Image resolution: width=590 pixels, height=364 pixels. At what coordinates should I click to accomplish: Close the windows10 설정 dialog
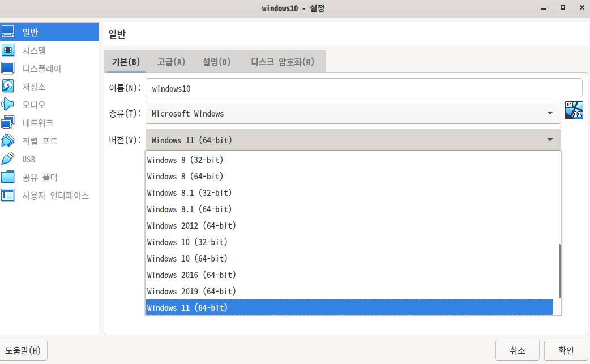[582, 7]
